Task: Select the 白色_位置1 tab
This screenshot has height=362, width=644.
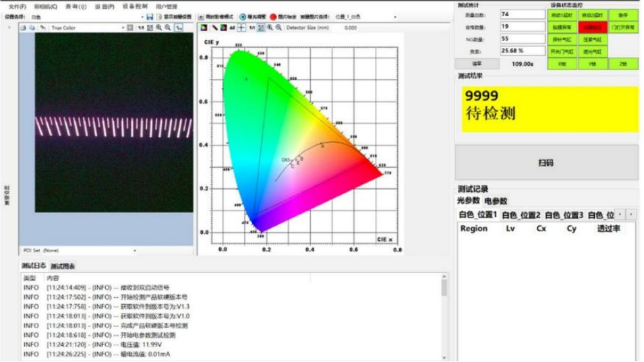Action: click(478, 214)
